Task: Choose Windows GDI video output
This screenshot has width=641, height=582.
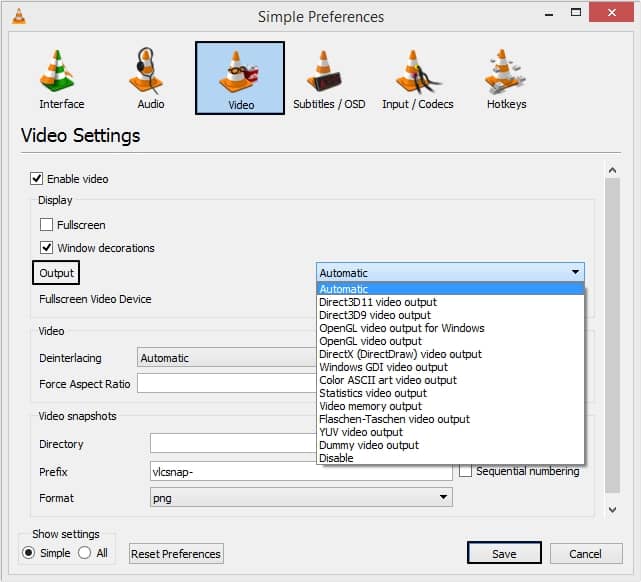Action: coord(450,367)
